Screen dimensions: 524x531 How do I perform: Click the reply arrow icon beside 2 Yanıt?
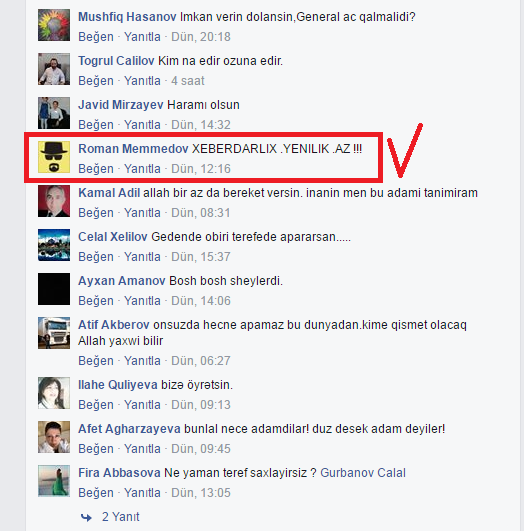coord(86,517)
